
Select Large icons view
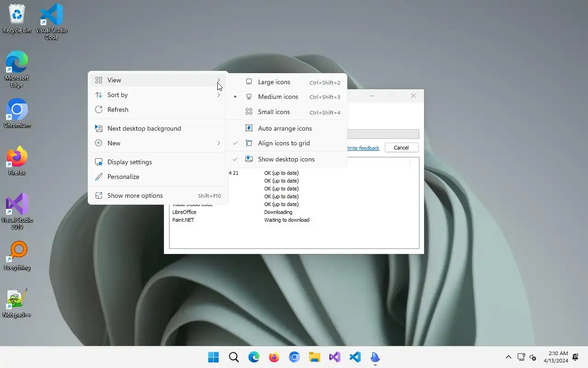[x=287, y=82]
